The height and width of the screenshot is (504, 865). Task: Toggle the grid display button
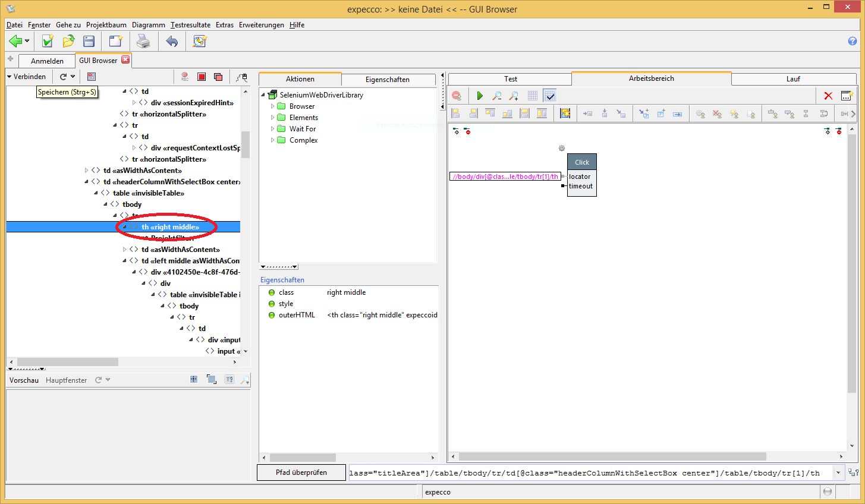click(533, 96)
